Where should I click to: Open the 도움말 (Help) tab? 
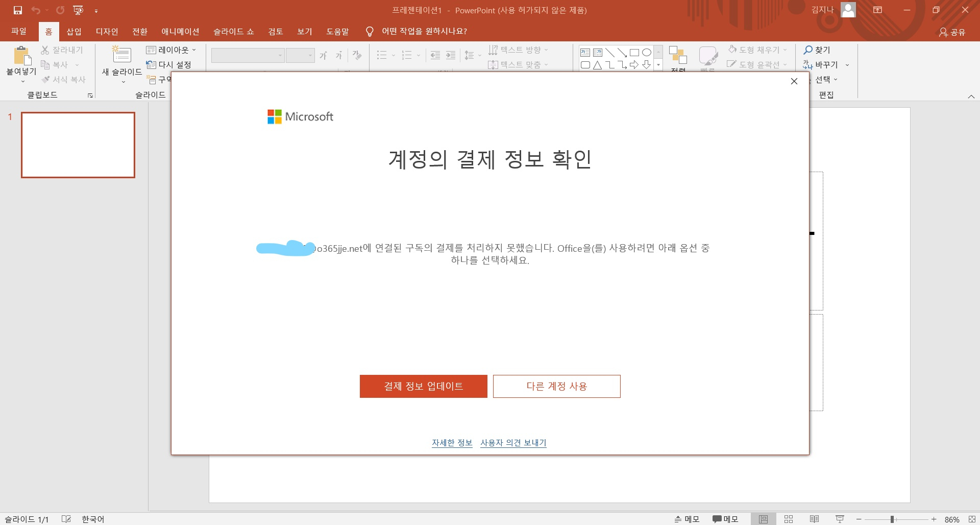tap(338, 32)
